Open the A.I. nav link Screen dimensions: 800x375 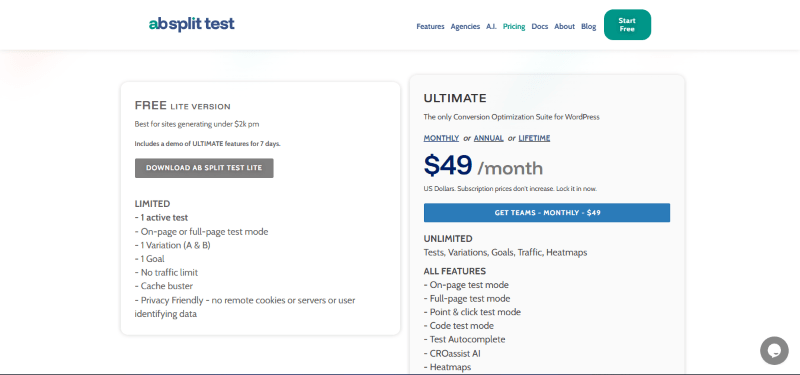point(491,27)
